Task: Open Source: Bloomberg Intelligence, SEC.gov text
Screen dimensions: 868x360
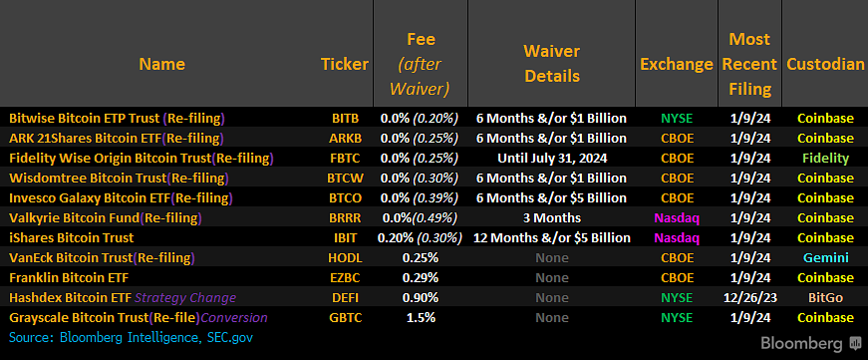Action: coord(131,337)
